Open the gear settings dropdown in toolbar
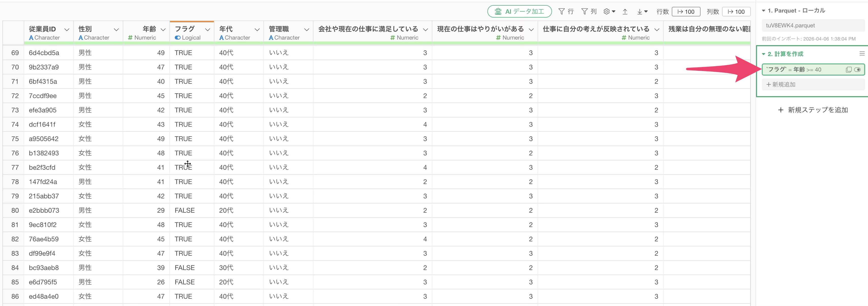Image resolution: width=868 pixels, height=306 pixels. point(609,11)
